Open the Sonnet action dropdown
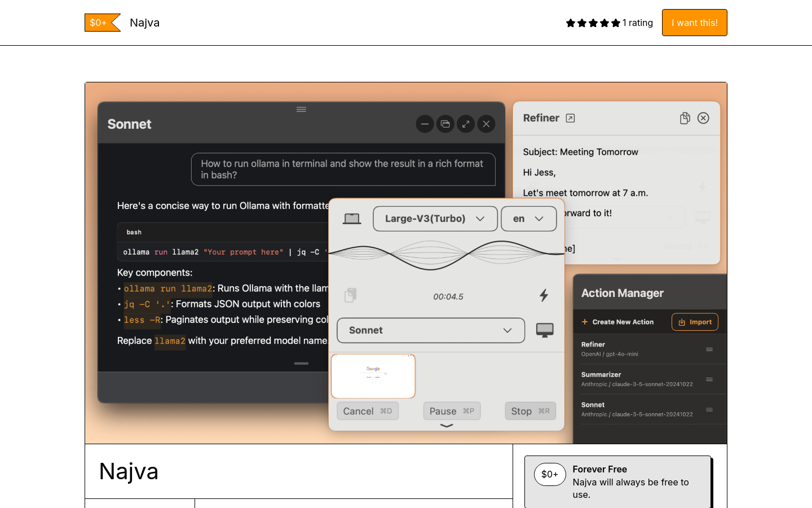Viewport: 812px width, 508px height. [431, 330]
